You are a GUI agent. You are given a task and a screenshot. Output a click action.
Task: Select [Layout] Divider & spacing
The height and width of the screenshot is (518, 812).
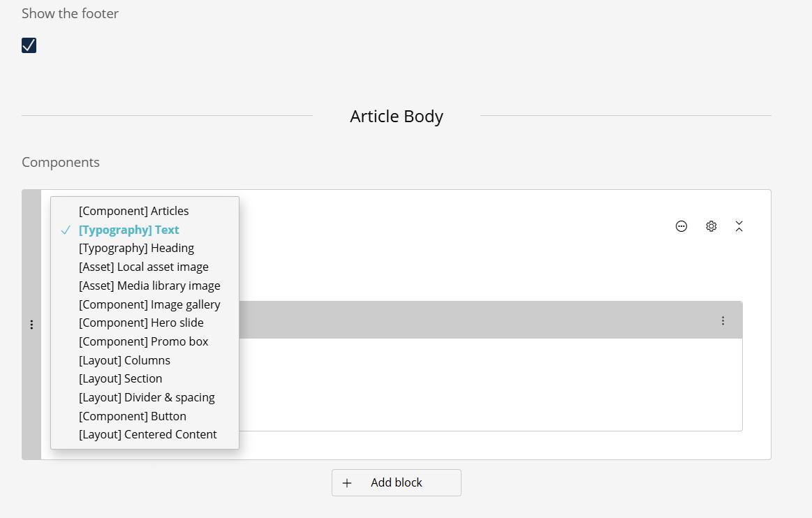145,397
